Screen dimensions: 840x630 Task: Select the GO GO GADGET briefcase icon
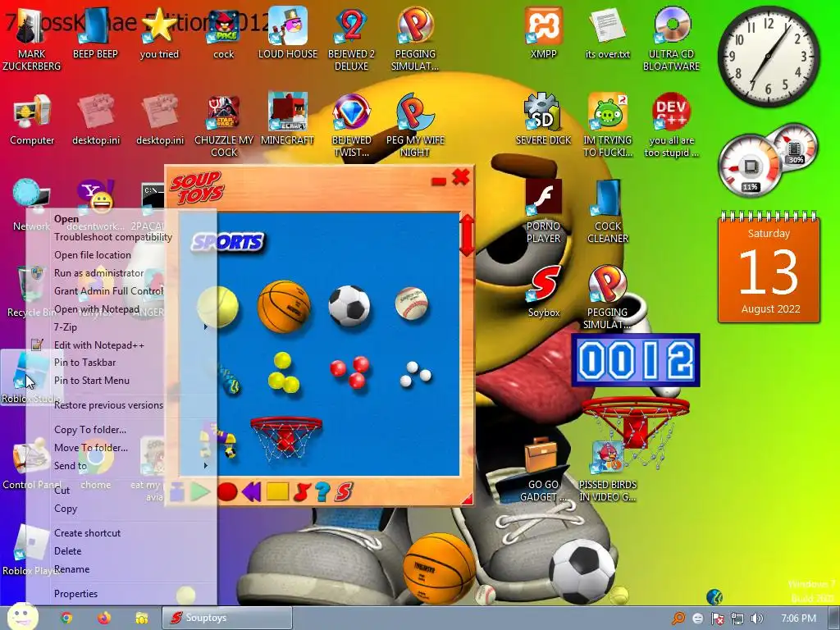(543, 470)
